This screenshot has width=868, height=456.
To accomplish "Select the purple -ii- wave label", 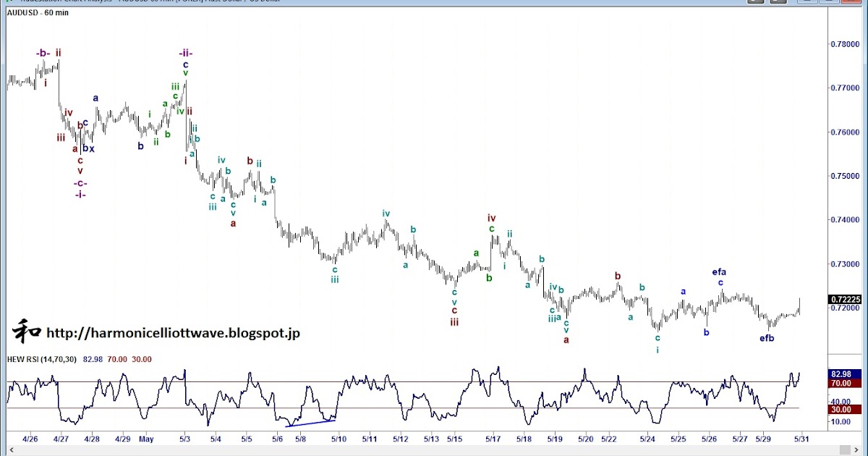I will [186, 54].
